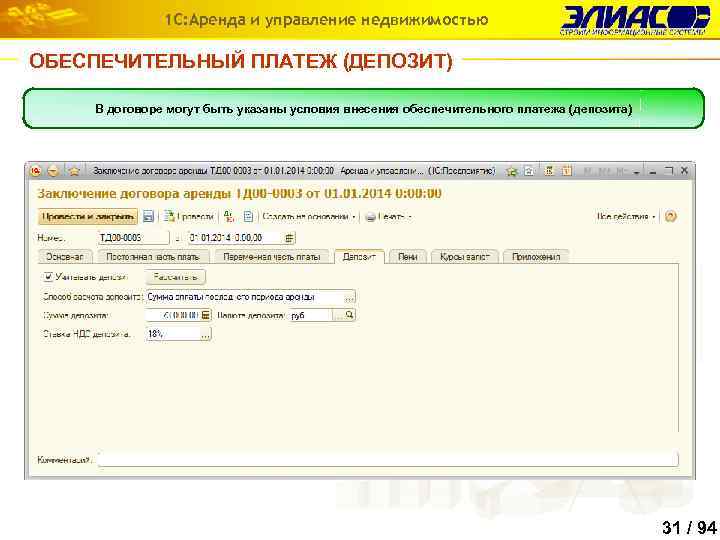Open Все действия dropdown menu
The image size is (720, 540).
tap(626, 216)
